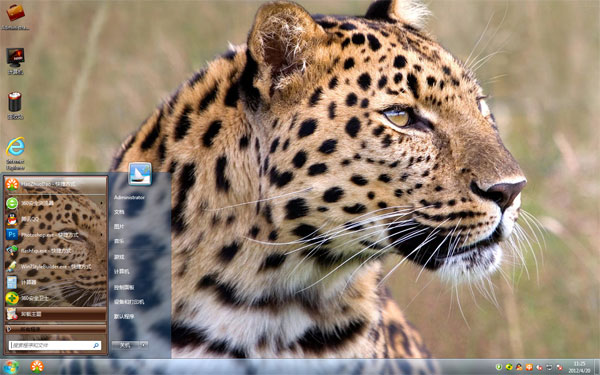Open the FlashFxp.exe shortcut
This screenshot has width=600, height=375.
coord(55,251)
